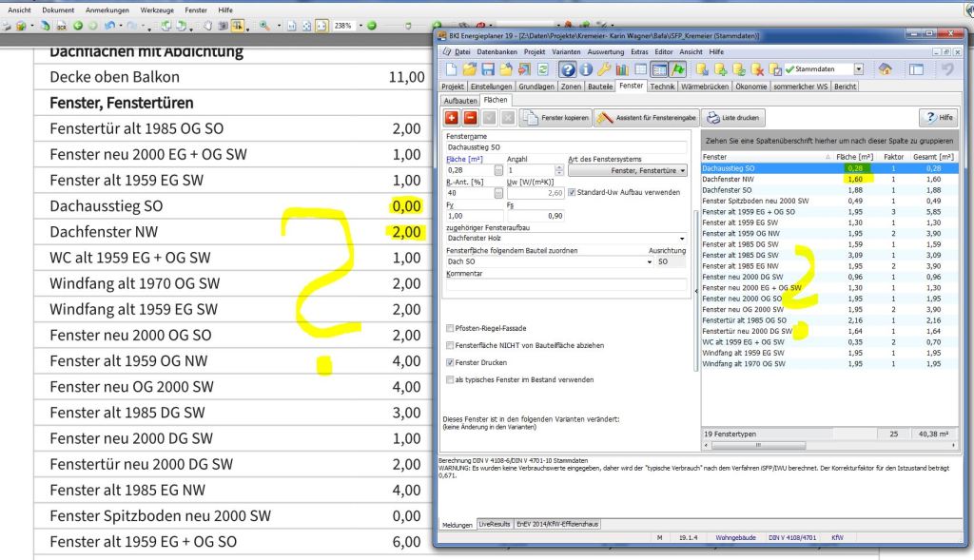Open the Stammdaten variant dropdown
The width and height of the screenshot is (974, 560).
coord(859,69)
